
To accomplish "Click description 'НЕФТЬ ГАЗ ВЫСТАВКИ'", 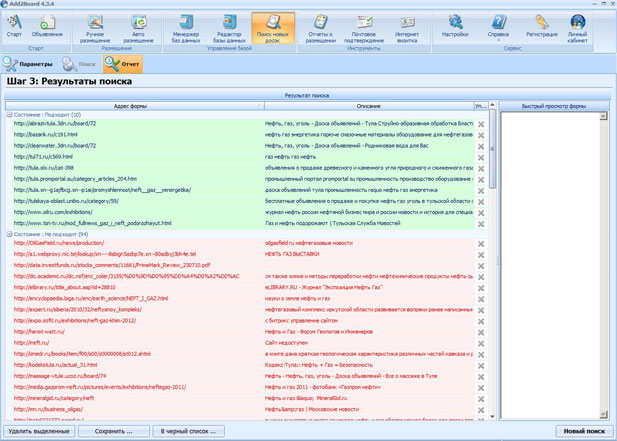I will click(x=292, y=254).
